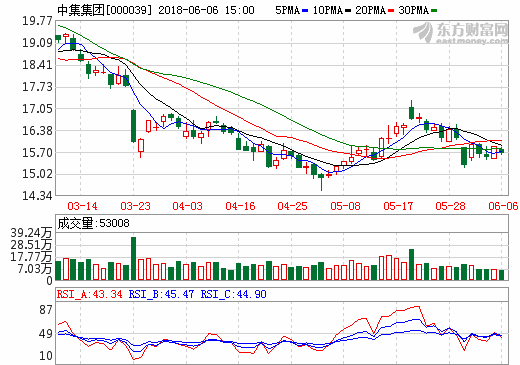Click the 03-14 date label

[x=82, y=206]
